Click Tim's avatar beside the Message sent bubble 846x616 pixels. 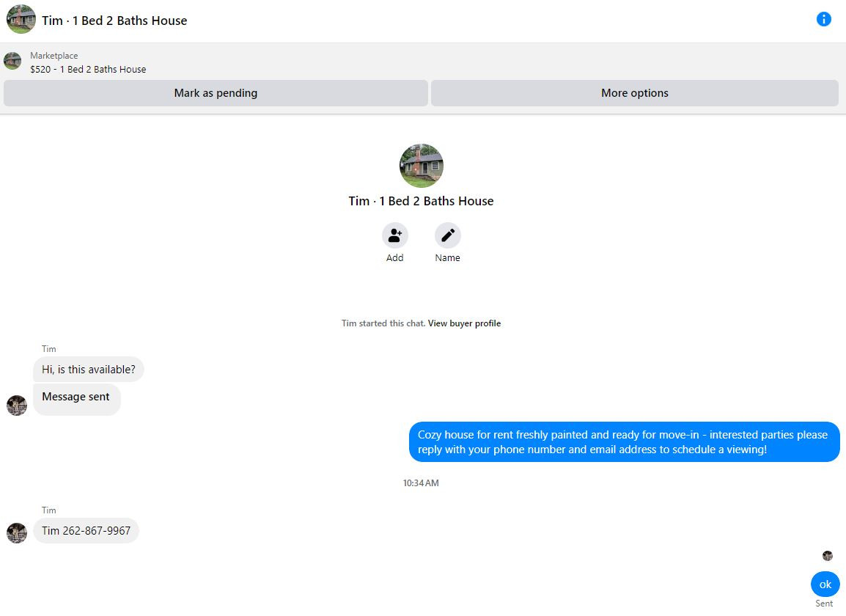(x=17, y=406)
